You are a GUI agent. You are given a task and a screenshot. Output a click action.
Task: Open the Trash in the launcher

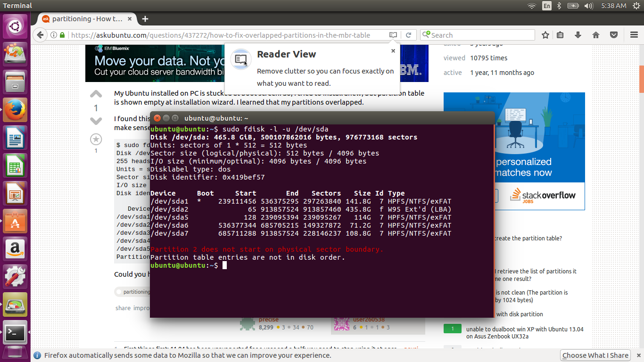15,354
